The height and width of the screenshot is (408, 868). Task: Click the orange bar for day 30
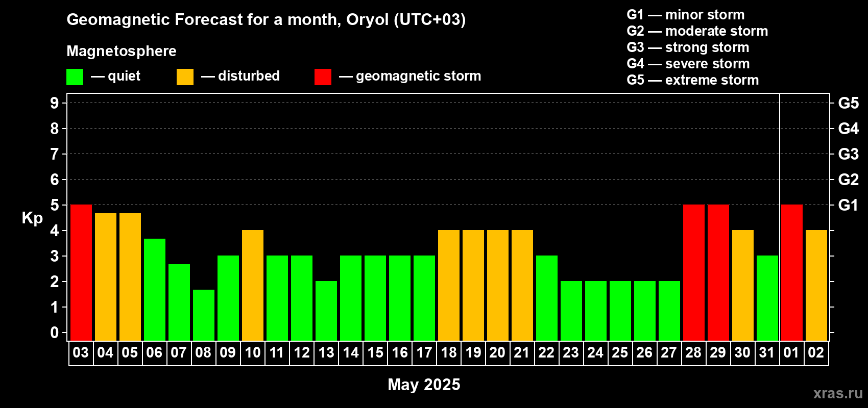[743, 285]
